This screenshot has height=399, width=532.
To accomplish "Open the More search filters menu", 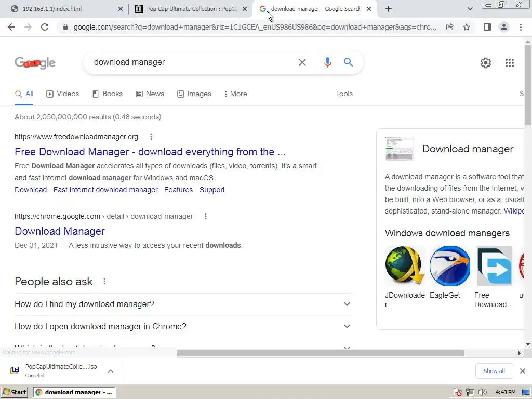I will (x=235, y=94).
